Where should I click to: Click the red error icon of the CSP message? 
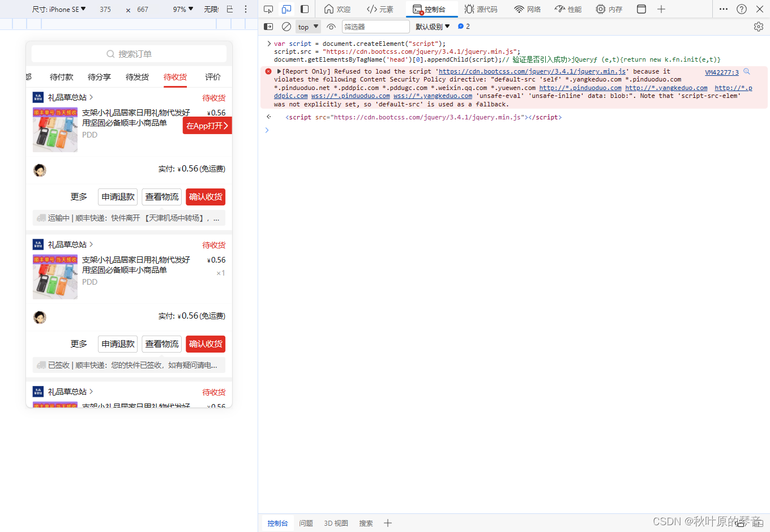coord(268,71)
